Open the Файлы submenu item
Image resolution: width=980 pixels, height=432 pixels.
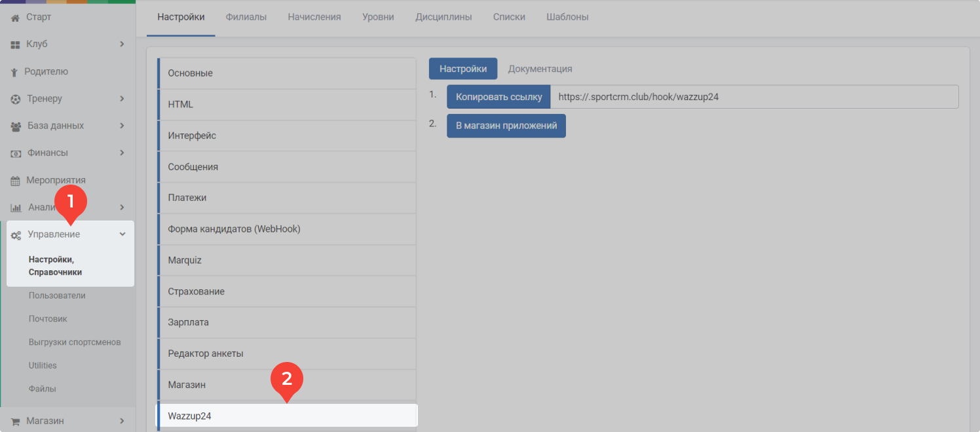43,389
